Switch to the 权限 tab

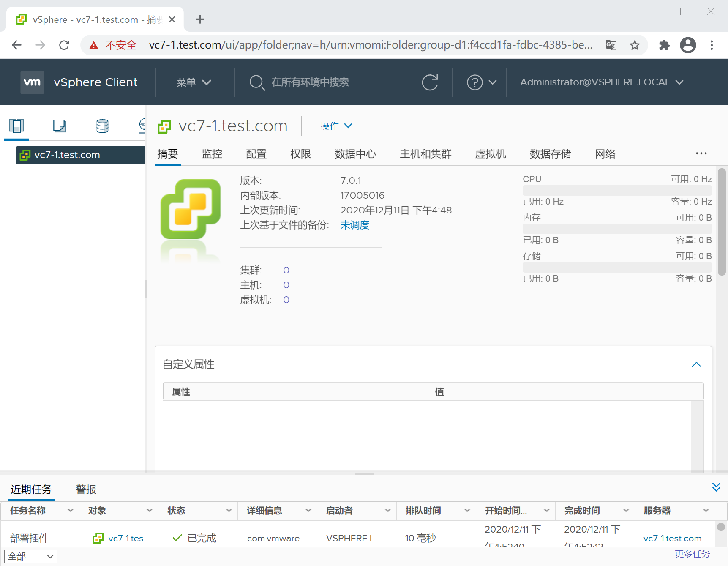pyautogui.click(x=301, y=154)
